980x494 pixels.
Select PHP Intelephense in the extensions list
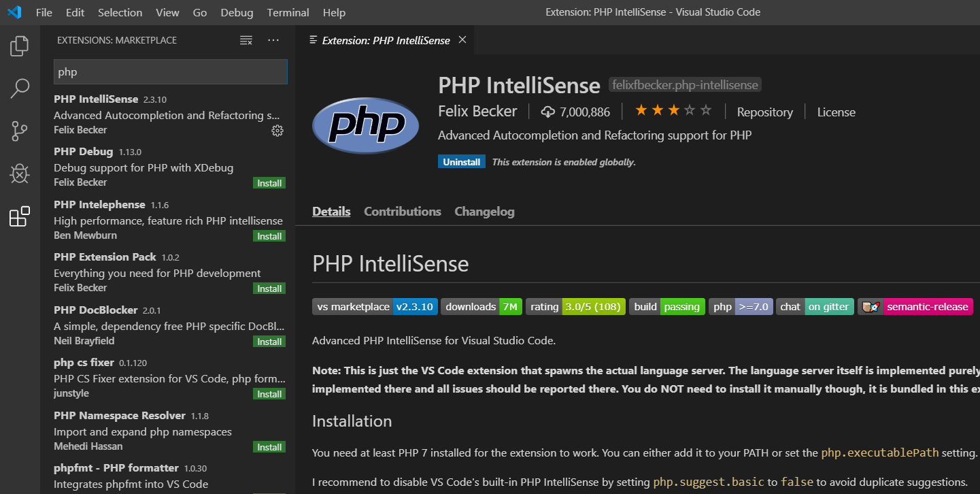pyautogui.click(x=168, y=220)
